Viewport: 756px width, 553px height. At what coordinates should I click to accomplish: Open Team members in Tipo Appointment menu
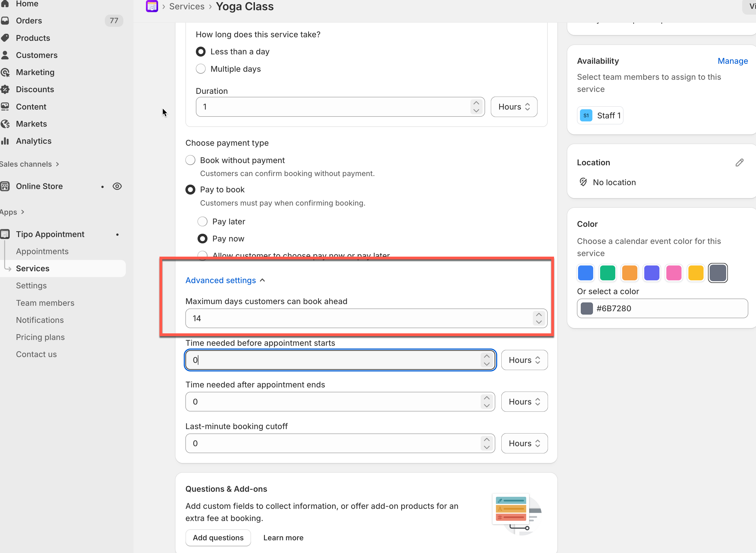pyautogui.click(x=45, y=303)
